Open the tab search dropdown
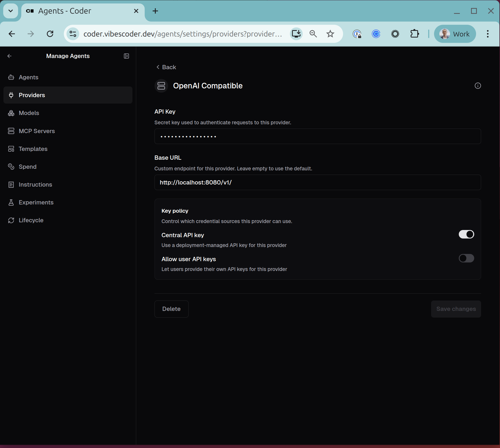500x448 pixels. point(11,11)
